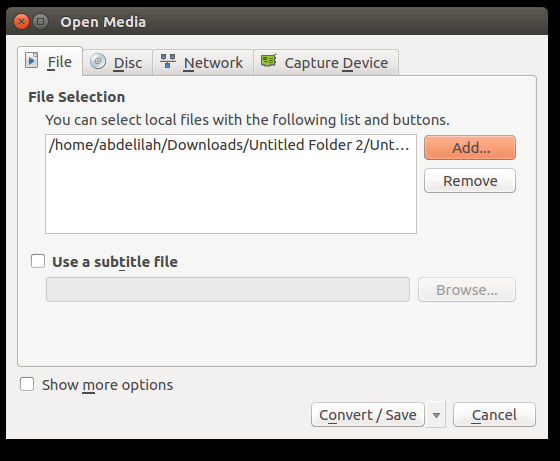Click the network computers icon on the Network tab
Image resolution: width=560 pixels, height=461 pixels.
[x=168, y=61]
